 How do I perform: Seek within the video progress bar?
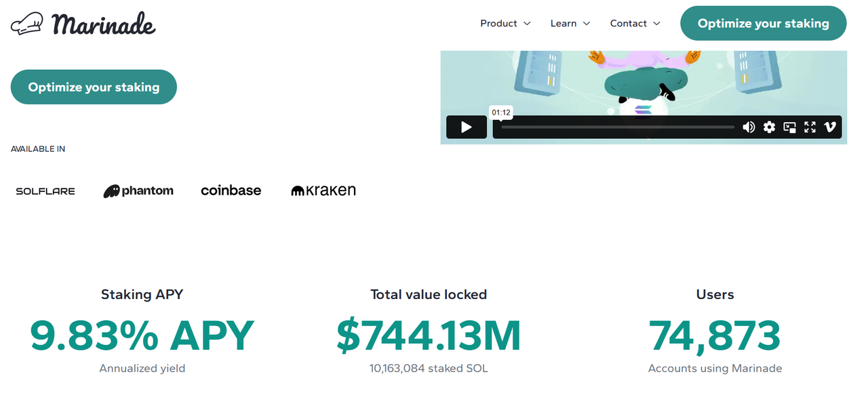pos(617,127)
